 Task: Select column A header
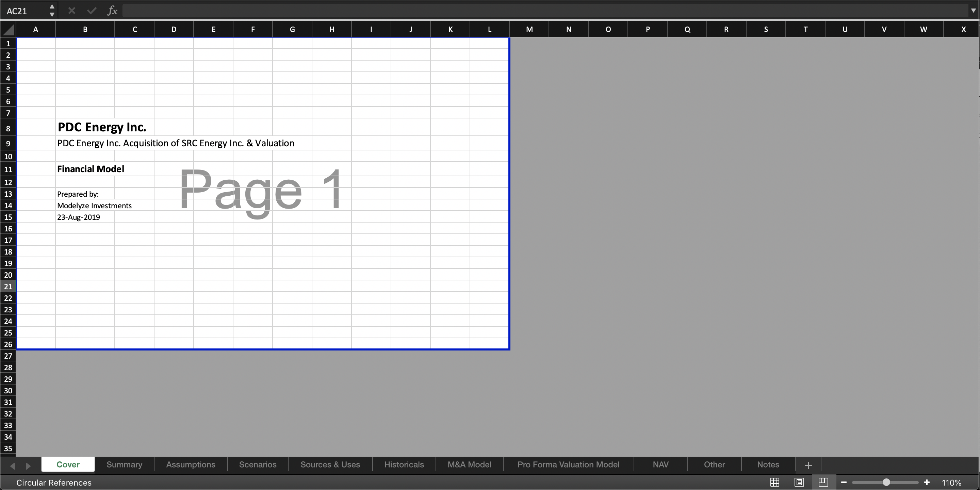(36, 29)
